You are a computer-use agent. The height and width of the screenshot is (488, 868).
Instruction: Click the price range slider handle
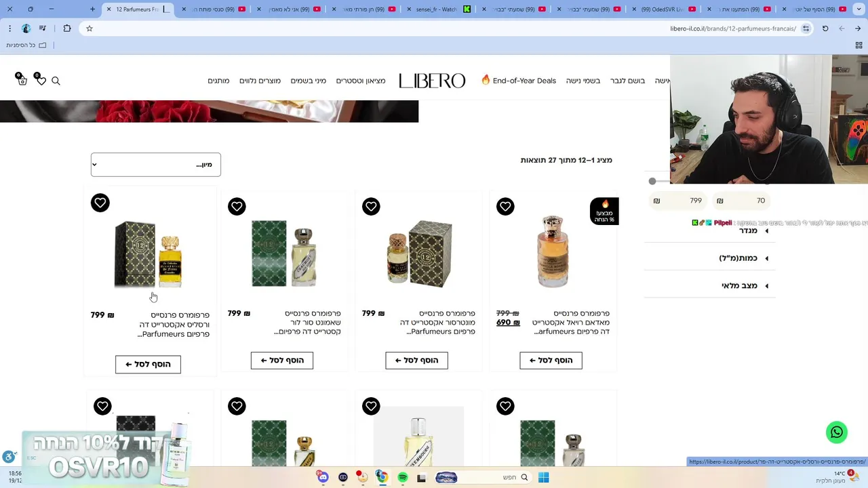652,181
